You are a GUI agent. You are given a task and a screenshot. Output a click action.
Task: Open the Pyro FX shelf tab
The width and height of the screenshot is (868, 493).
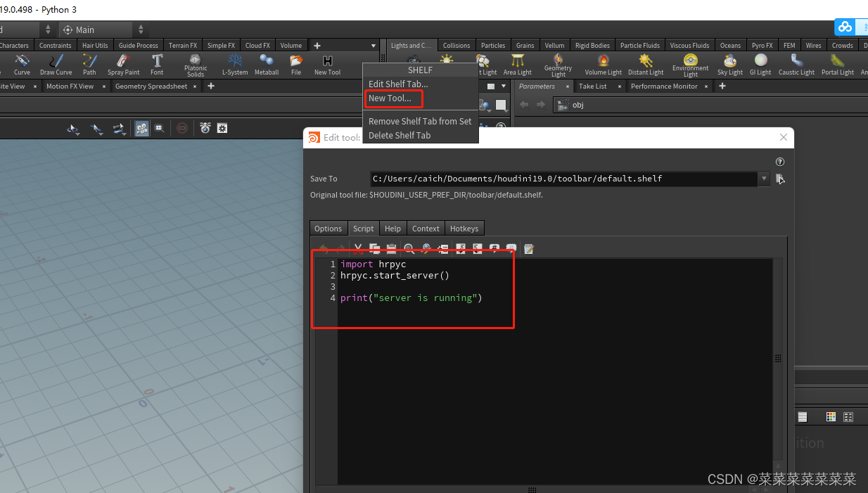(762, 46)
